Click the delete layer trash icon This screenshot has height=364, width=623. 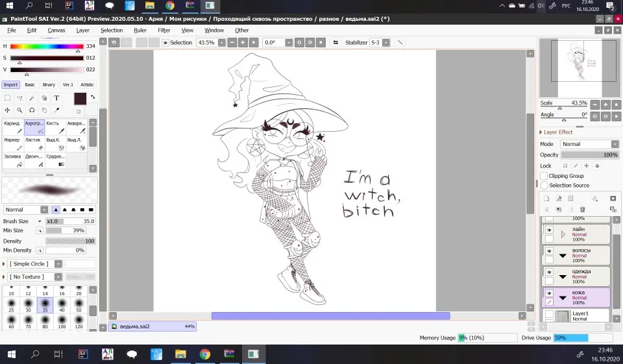[582, 209]
